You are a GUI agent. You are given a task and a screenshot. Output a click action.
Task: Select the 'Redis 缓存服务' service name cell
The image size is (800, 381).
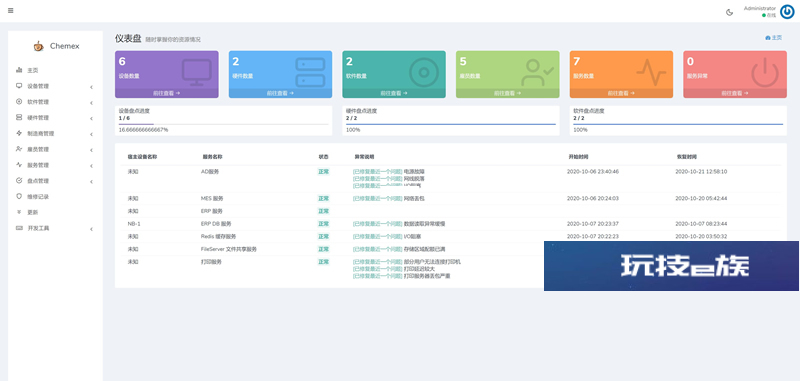tap(218, 237)
